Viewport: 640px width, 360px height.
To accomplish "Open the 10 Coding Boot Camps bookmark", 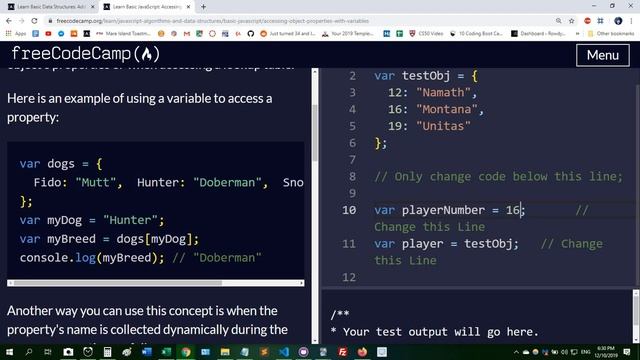I will [x=476, y=33].
